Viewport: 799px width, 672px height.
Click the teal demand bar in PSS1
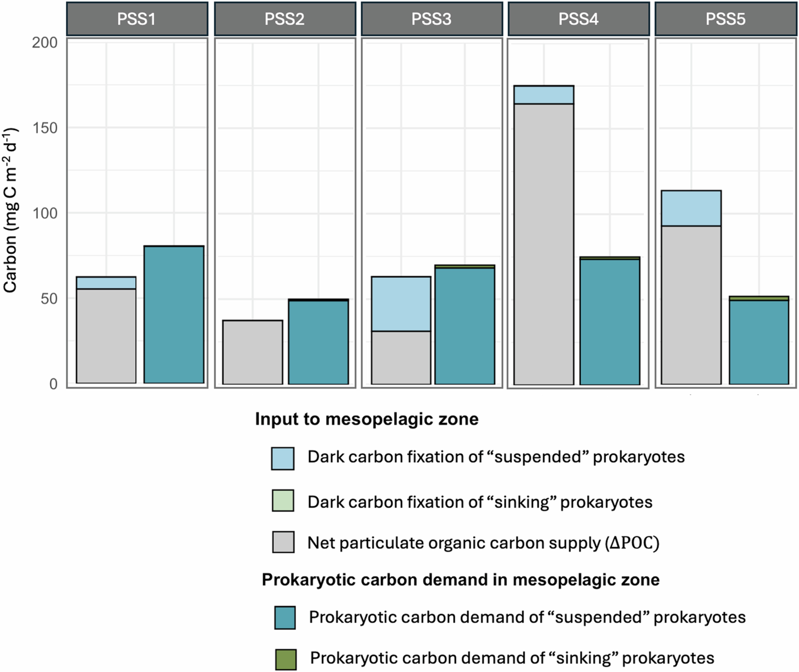[174, 315]
